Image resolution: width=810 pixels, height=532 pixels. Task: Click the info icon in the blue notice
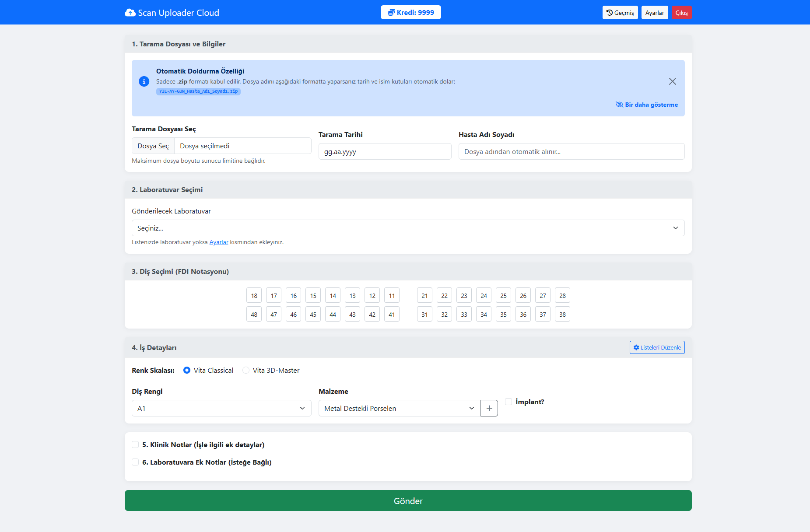coord(144,81)
